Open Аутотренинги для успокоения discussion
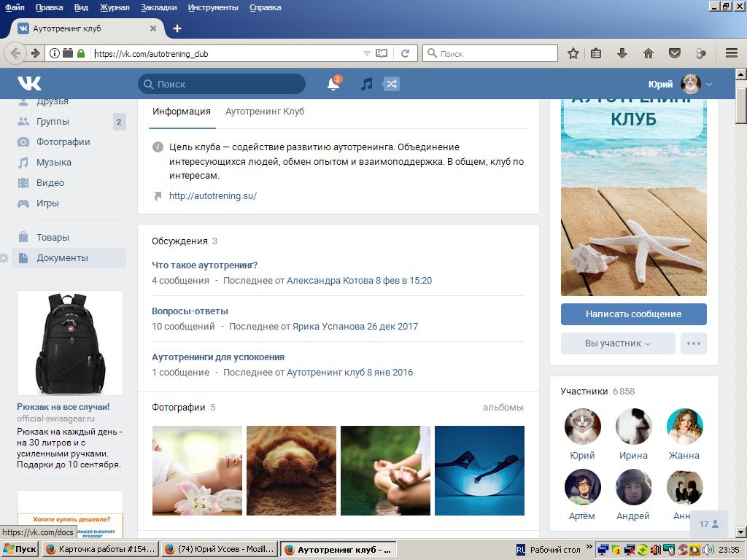Viewport: 747px width, 560px height. (x=217, y=357)
